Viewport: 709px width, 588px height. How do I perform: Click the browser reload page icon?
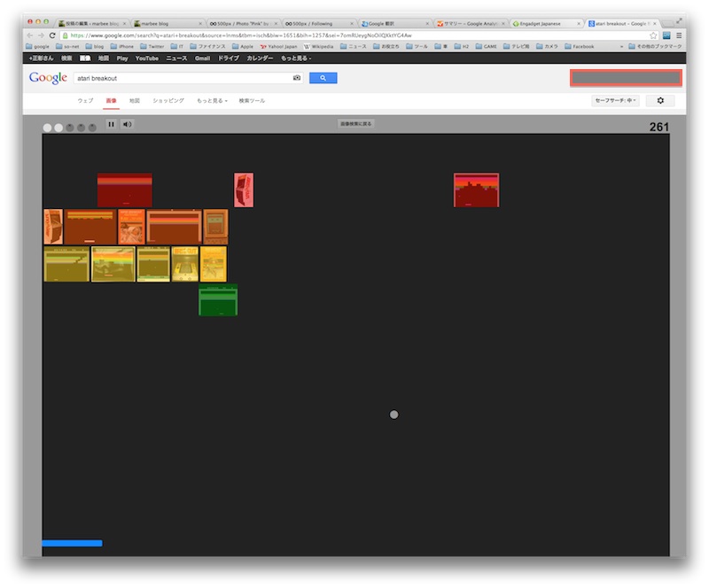(x=52, y=33)
